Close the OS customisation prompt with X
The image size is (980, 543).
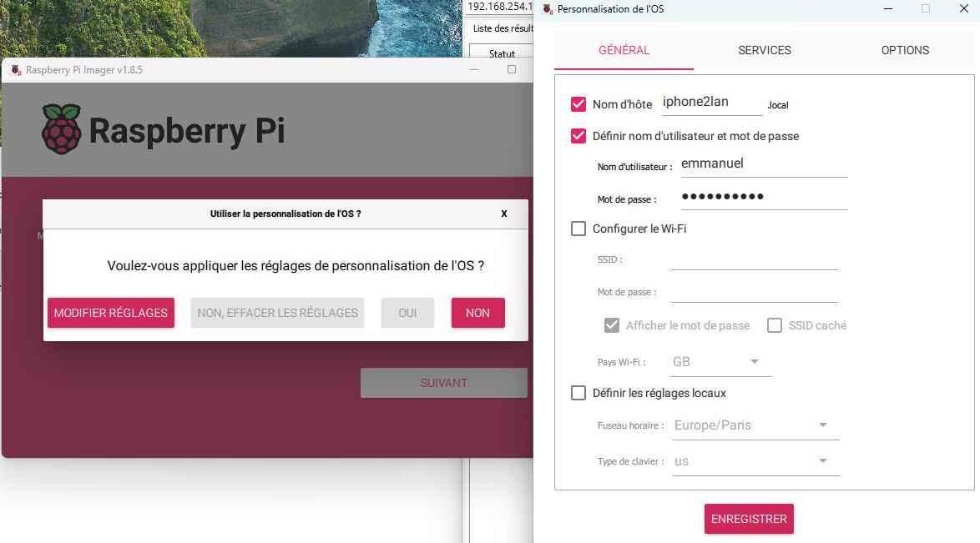pyautogui.click(x=503, y=214)
